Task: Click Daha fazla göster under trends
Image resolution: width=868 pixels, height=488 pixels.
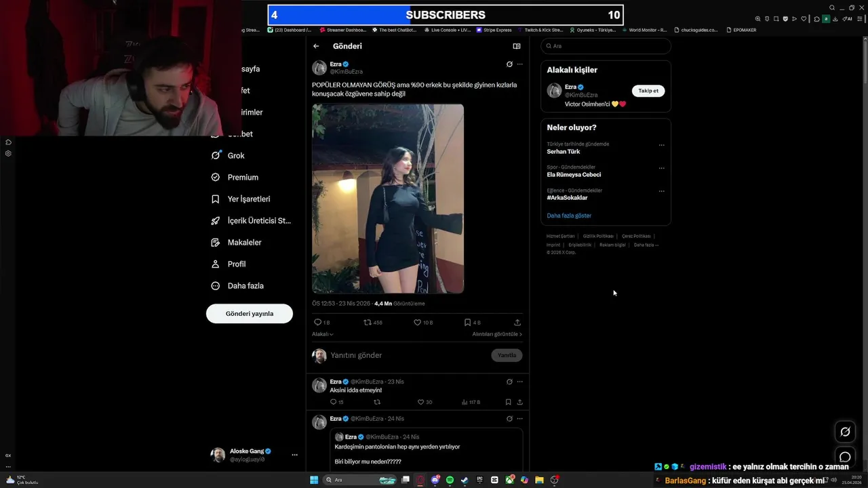Action: click(x=569, y=216)
